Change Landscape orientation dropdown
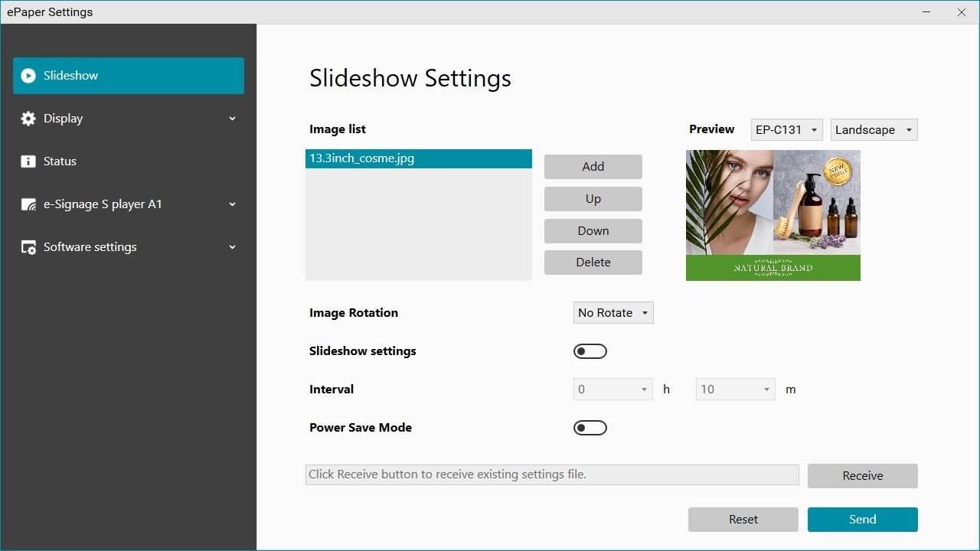The image size is (980, 551). pyautogui.click(x=874, y=129)
